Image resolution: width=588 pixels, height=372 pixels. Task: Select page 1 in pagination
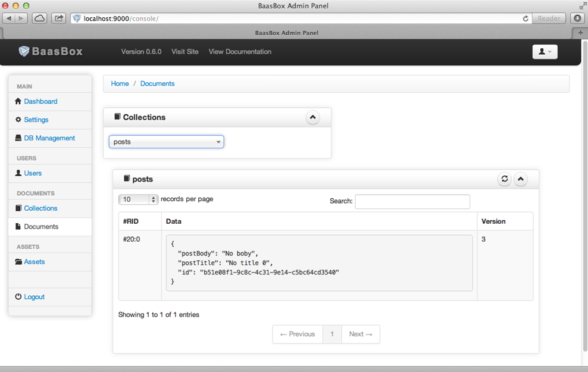point(332,334)
